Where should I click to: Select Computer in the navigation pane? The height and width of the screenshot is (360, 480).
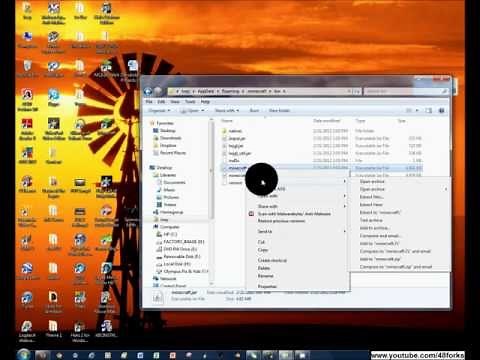(169, 227)
